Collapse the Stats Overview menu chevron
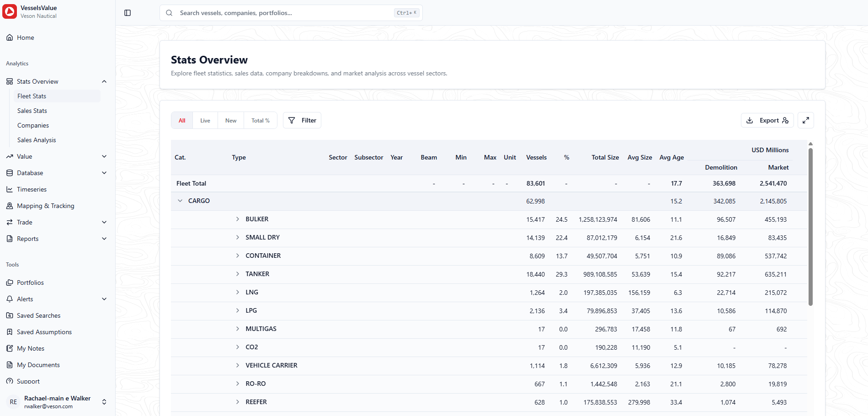868x416 pixels. point(104,81)
